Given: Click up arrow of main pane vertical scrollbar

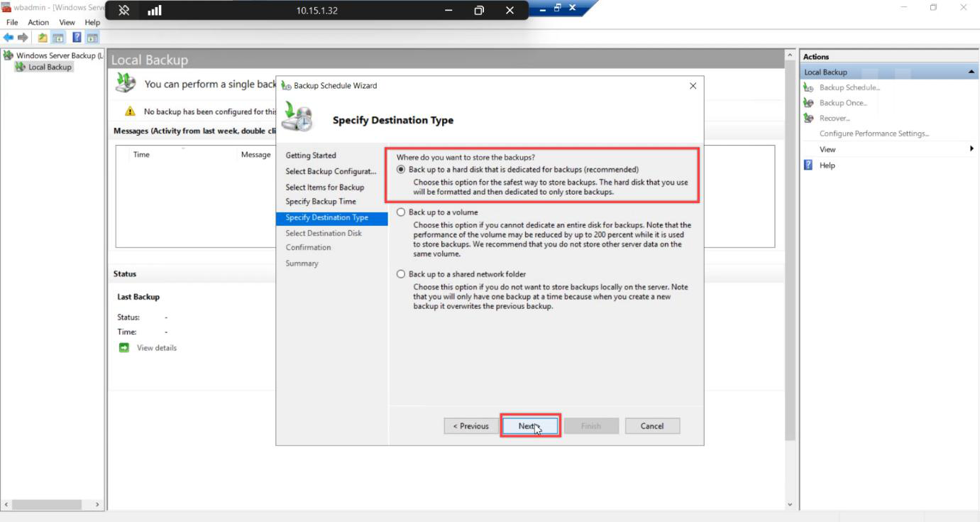Looking at the screenshot, I should click(790, 55).
